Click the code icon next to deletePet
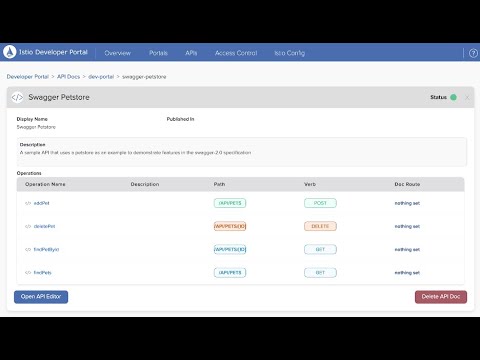The image size is (480, 360). coord(28,226)
